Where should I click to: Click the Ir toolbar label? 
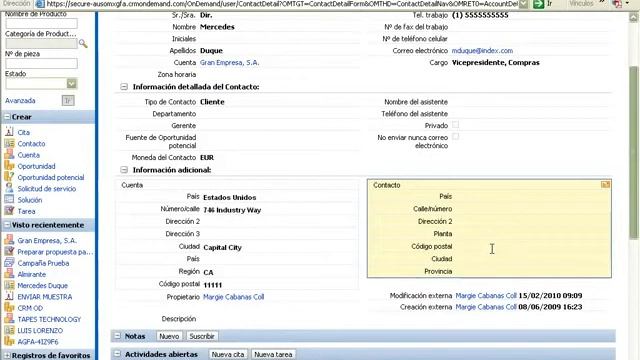point(549,4)
